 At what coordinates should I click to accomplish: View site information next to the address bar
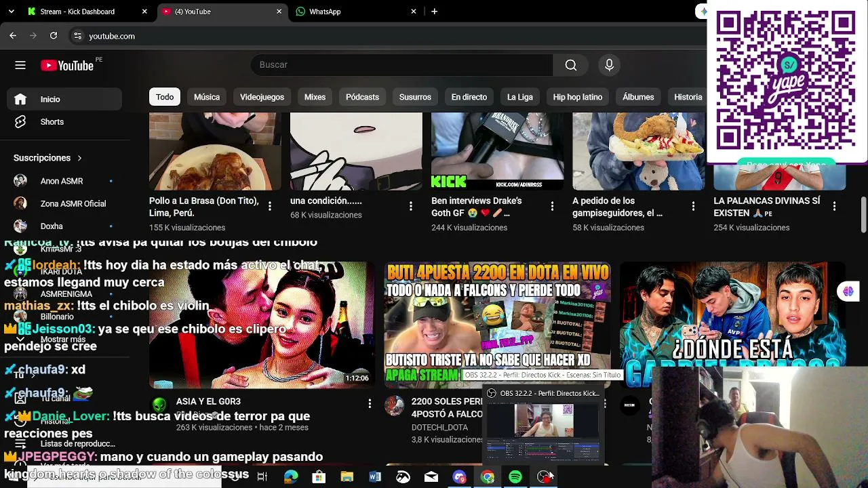(77, 36)
